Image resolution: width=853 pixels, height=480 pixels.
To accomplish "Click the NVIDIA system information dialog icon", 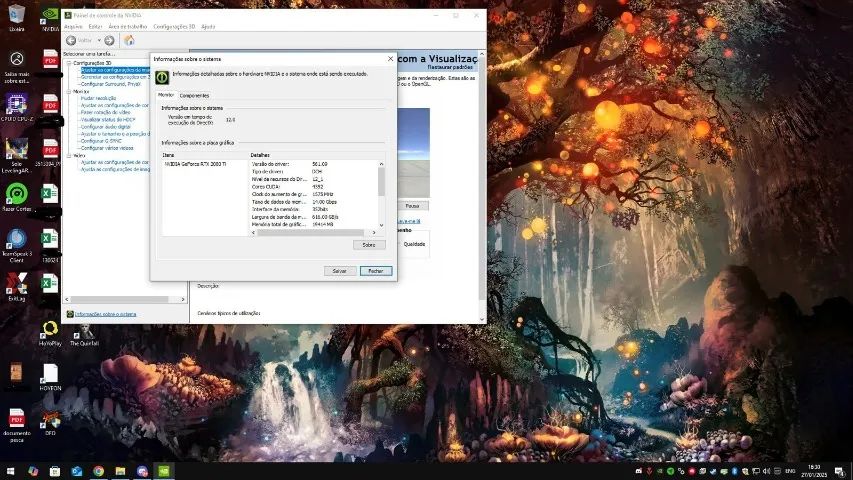I will 162,77.
